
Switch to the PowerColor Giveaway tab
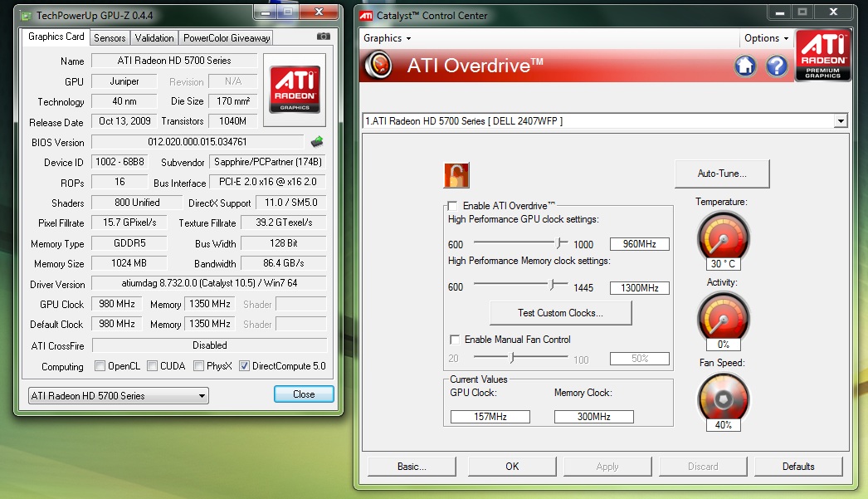227,37
